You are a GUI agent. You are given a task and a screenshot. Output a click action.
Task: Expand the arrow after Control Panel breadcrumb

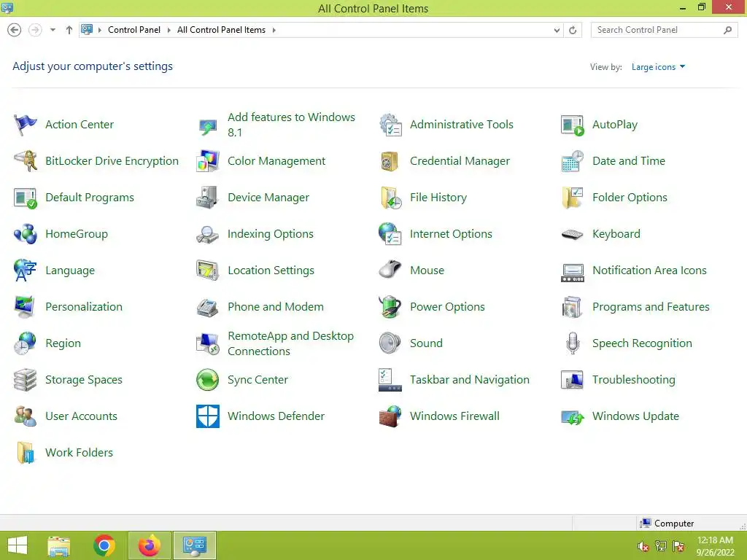coord(169,30)
